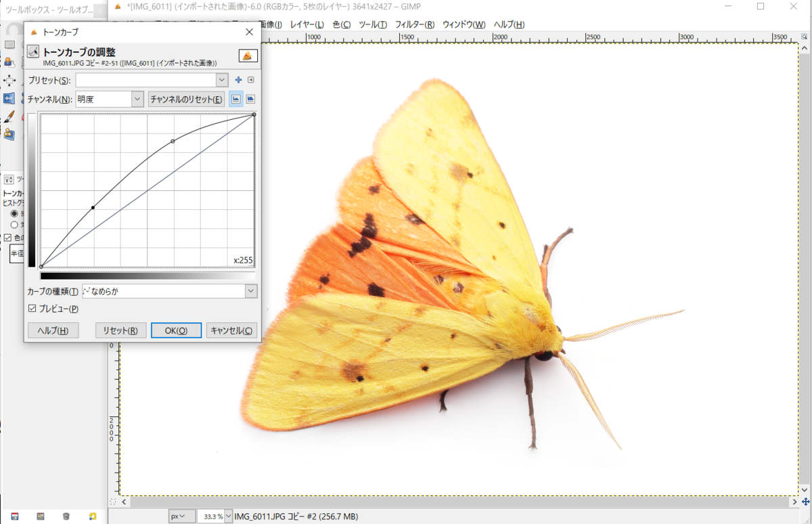Screen dimensions: 812x524
Task: Select the empty radio button in Tool Options
Action: pyautogui.click(x=14, y=224)
